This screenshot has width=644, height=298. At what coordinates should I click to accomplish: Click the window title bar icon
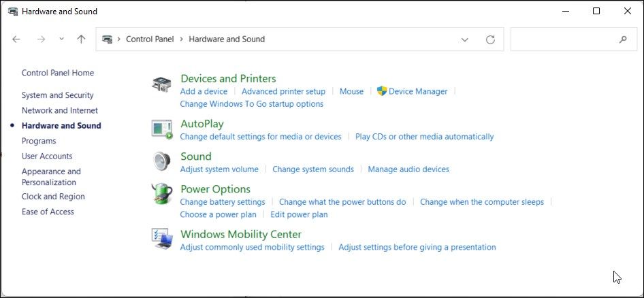pyautogui.click(x=13, y=12)
